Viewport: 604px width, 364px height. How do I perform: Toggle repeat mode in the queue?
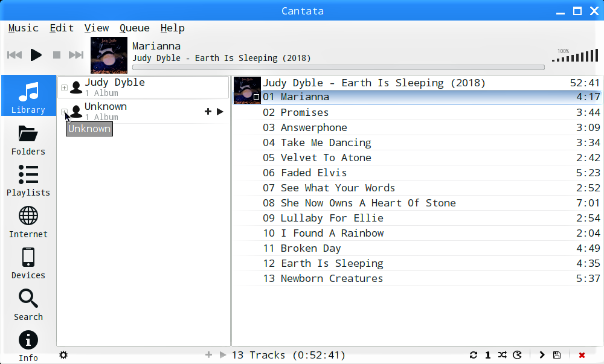[x=474, y=355]
